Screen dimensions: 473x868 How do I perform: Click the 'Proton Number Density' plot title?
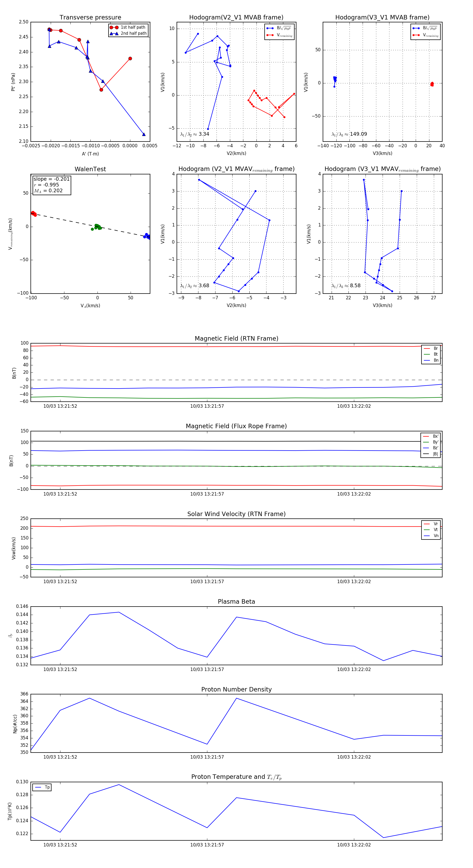point(236,689)
